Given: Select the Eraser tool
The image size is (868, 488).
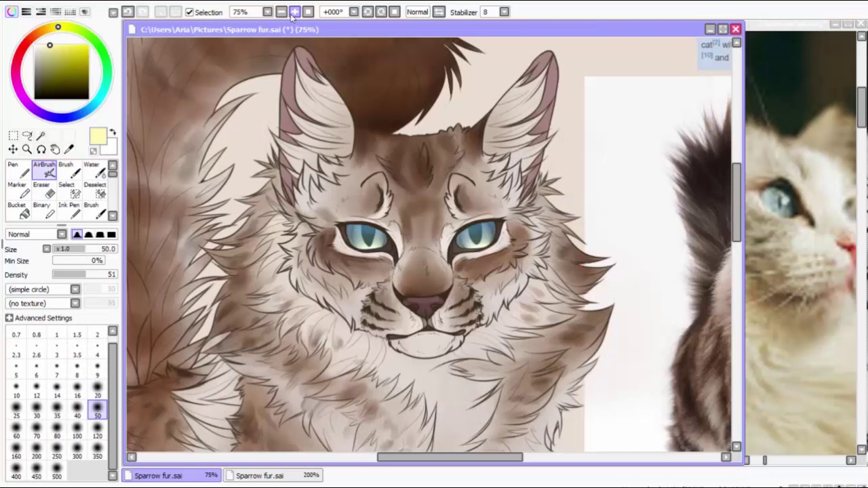Looking at the screenshot, I should [44, 190].
